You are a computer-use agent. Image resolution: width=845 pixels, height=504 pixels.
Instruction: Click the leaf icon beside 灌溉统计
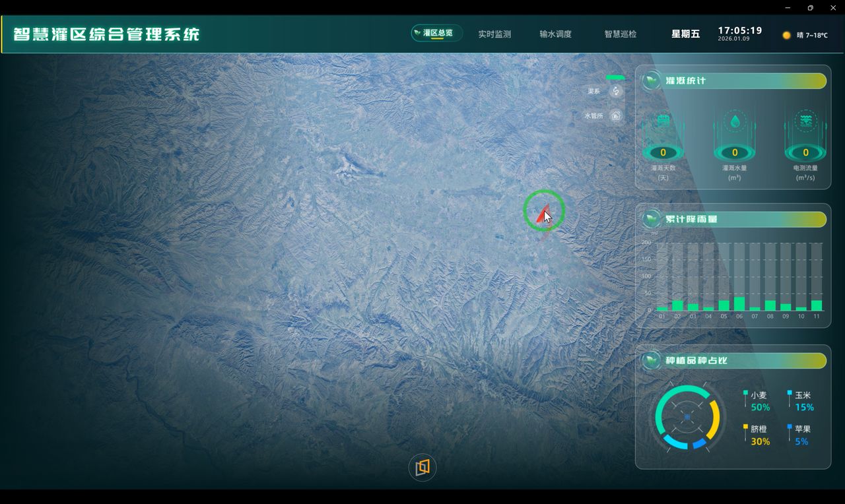[652, 80]
